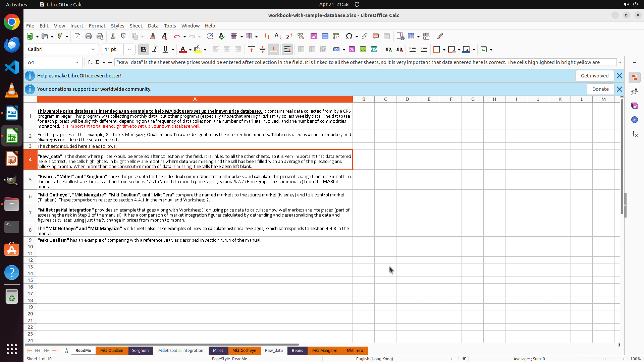Open the sidebar Navigator panel
This screenshot has height=362, width=644.
(634, 120)
